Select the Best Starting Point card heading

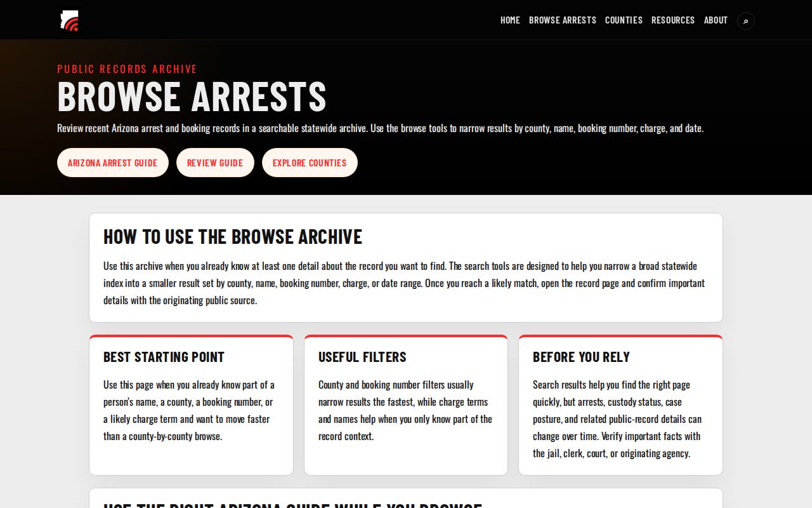click(x=164, y=357)
